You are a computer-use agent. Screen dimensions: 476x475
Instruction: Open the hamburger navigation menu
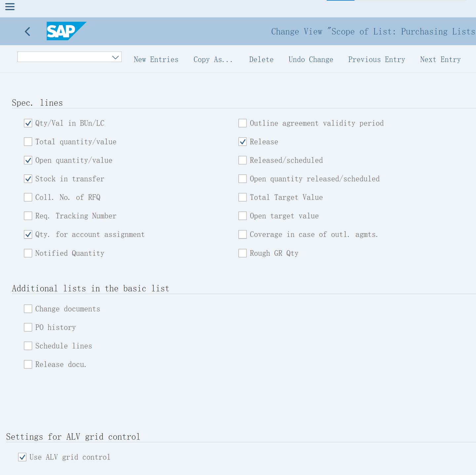(10, 7)
